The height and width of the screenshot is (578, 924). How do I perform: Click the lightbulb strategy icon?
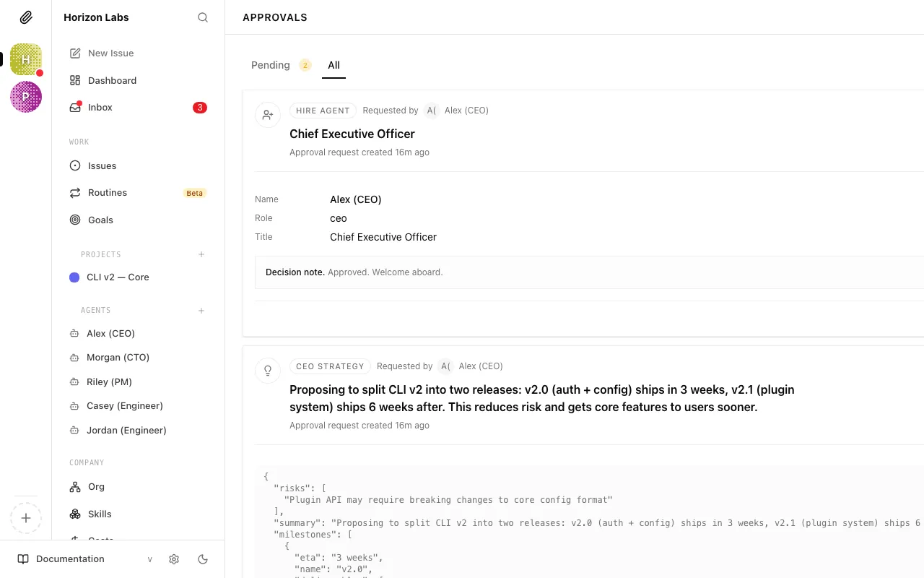coord(268,371)
